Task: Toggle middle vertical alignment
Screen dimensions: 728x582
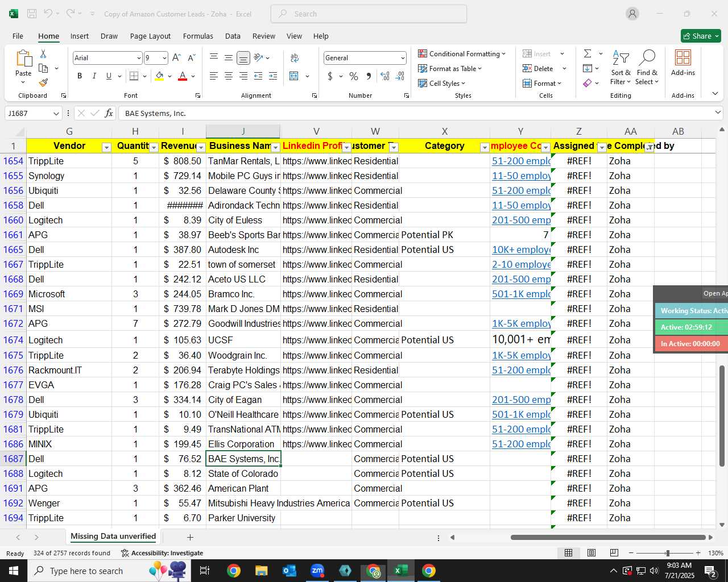Action: [229, 58]
